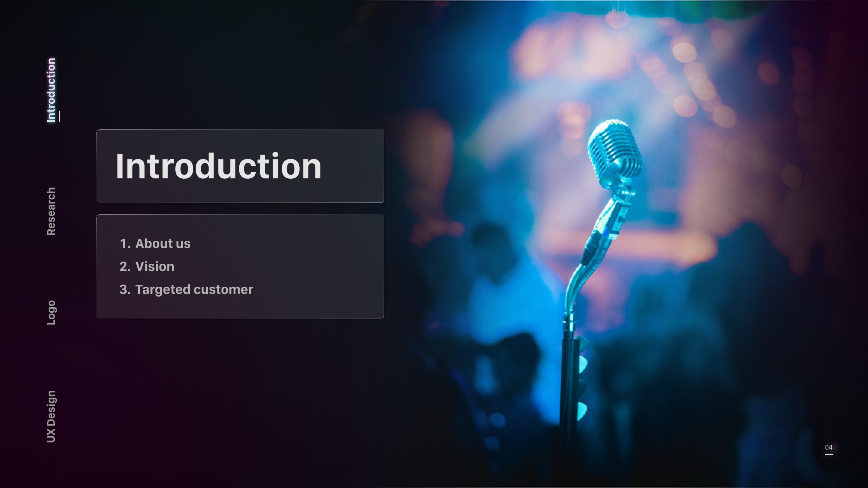This screenshot has height=488, width=868.
Task: Go to the UX Design section tab
Action: pyautogui.click(x=51, y=416)
